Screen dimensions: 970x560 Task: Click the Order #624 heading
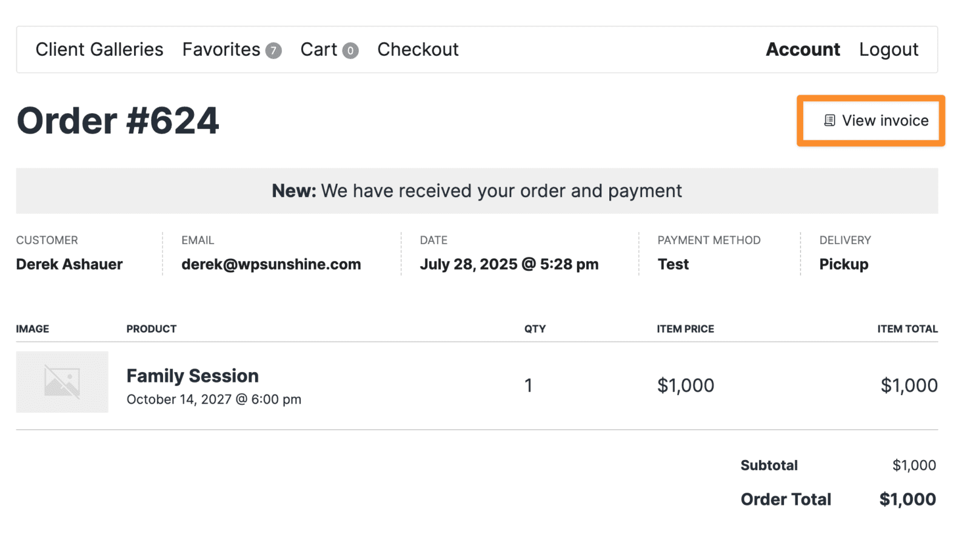click(x=118, y=121)
